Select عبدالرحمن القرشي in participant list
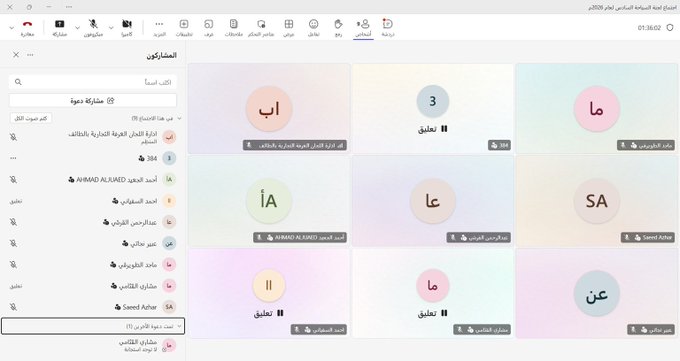Screen dimensions: 680x361 93,222
